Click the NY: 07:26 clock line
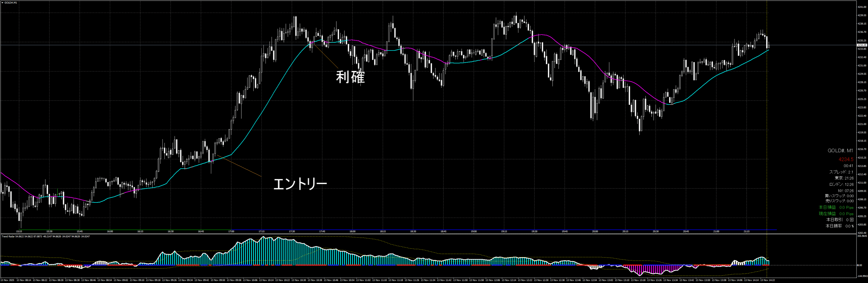The height and width of the screenshot is (283, 868). pyautogui.click(x=845, y=191)
